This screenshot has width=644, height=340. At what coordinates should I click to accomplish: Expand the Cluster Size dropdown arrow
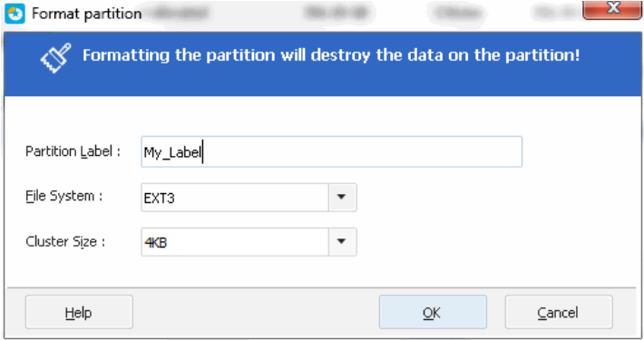click(342, 242)
